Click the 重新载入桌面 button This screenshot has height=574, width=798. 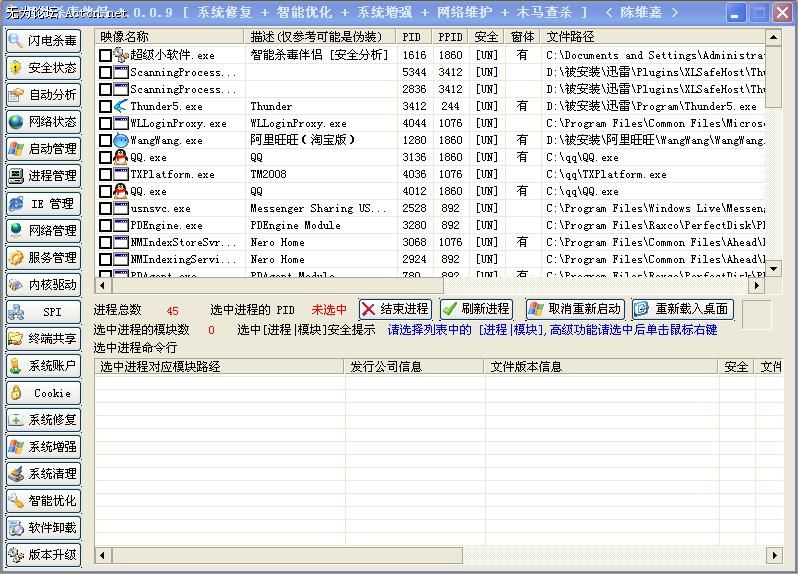(682, 309)
